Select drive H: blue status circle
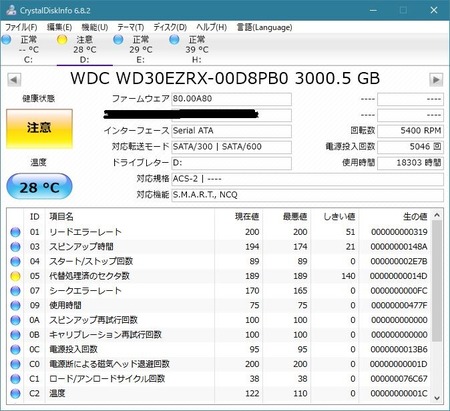Viewport: 450px width, 411px height. coord(174,40)
